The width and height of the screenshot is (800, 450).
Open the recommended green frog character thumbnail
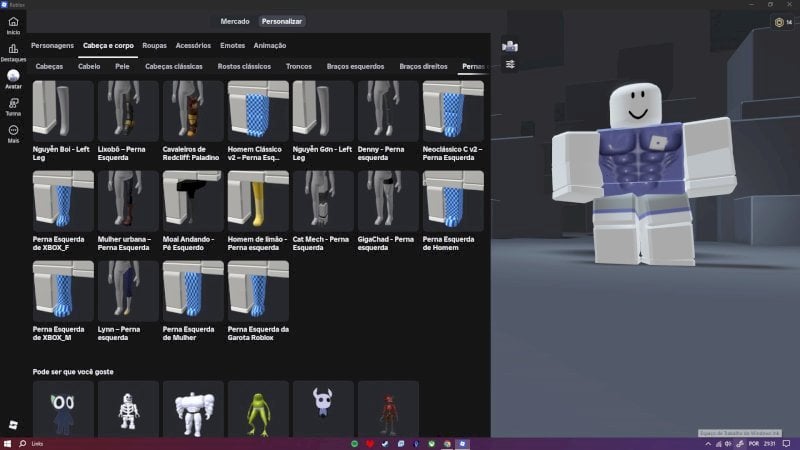pos(258,409)
